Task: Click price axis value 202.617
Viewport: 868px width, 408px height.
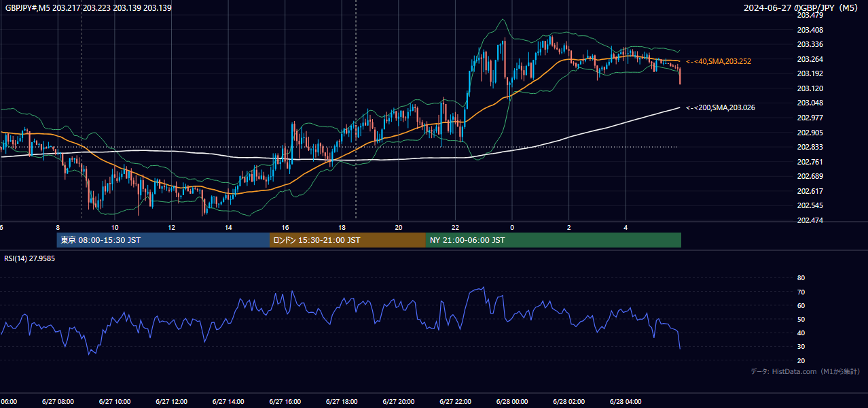Action: (x=810, y=191)
